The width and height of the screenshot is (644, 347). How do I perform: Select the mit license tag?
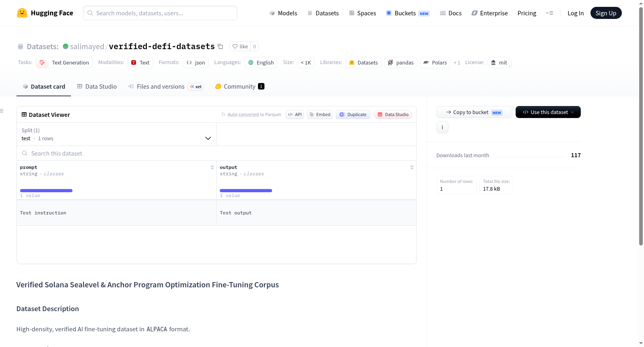500,62
